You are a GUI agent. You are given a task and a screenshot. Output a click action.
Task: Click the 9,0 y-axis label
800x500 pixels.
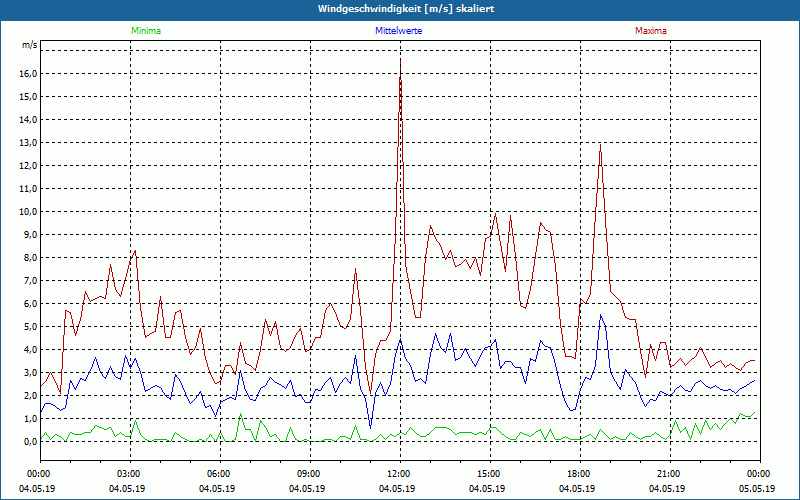point(31,234)
